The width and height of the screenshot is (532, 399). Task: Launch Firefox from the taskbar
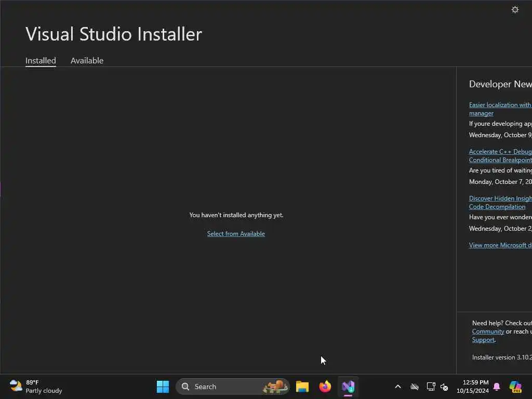pyautogui.click(x=325, y=387)
